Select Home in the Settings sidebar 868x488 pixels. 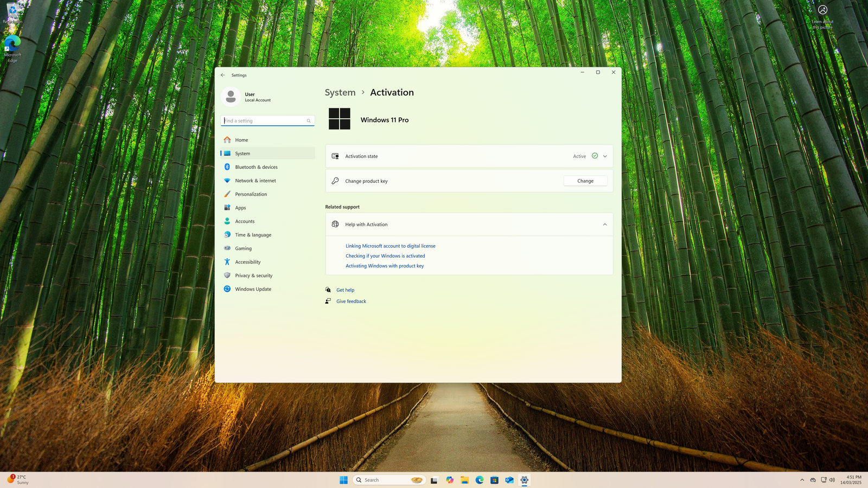point(241,140)
